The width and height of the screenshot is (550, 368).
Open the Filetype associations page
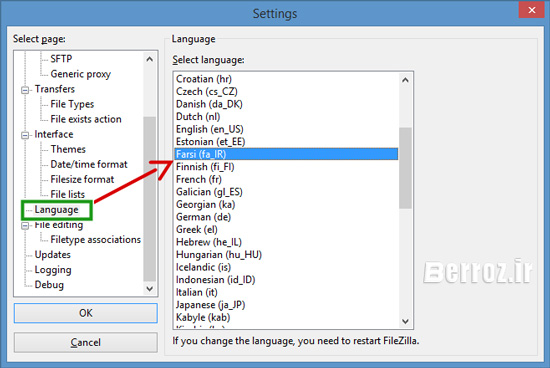95,240
